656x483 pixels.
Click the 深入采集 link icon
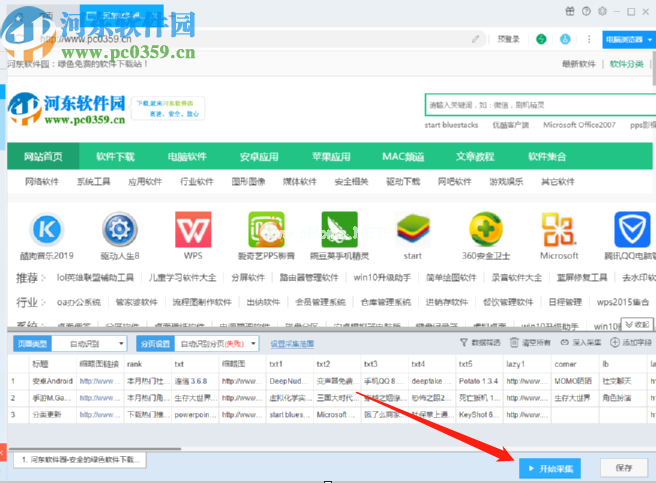[x=564, y=342]
